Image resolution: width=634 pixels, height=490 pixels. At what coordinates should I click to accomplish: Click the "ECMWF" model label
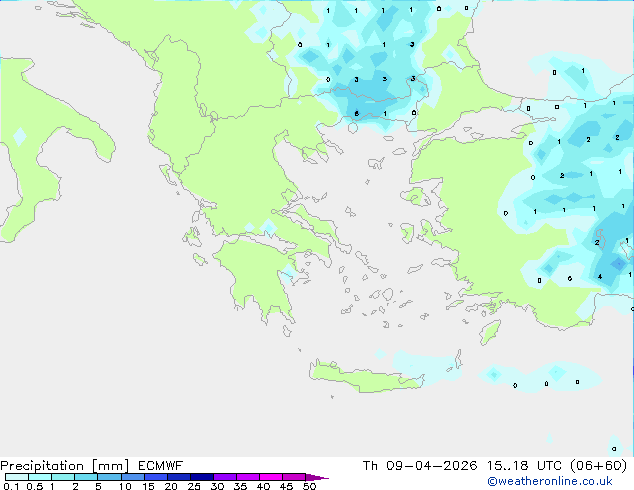161,466
